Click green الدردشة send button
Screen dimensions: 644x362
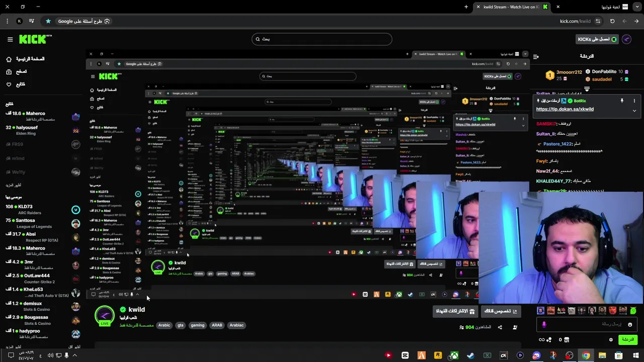[627, 340]
